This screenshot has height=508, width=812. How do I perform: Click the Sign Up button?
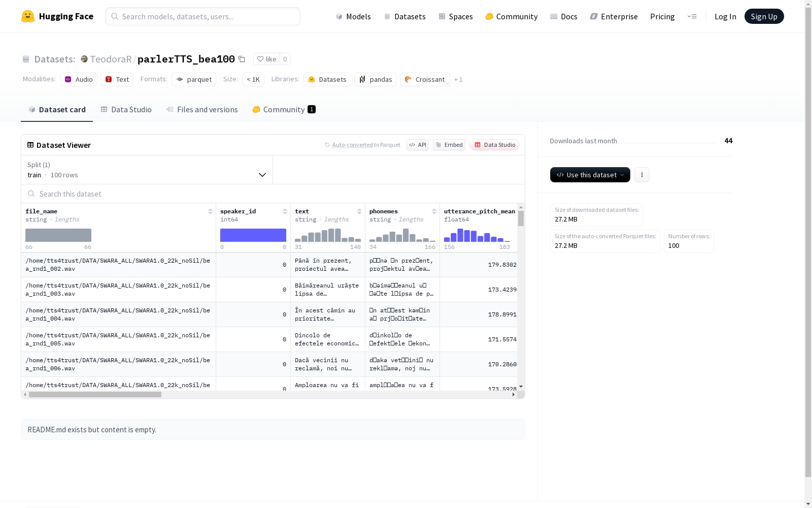point(764,16)
